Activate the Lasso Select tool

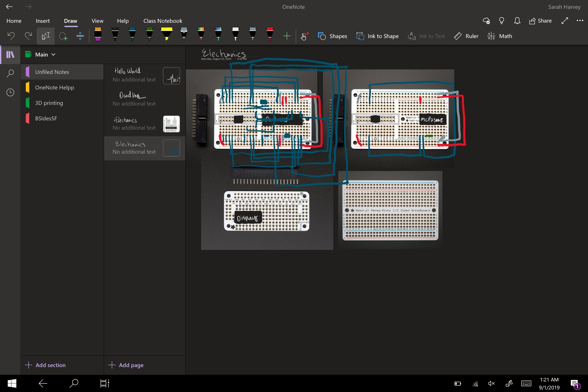(63, 36)
